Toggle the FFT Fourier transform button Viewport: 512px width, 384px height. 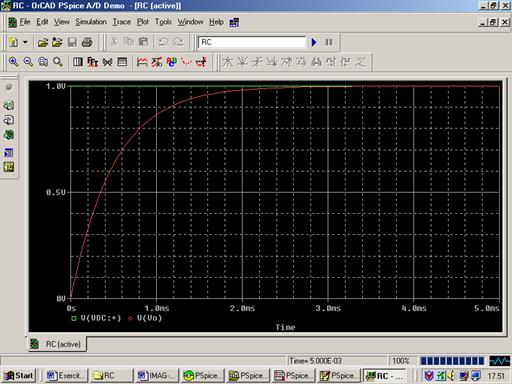92,62
